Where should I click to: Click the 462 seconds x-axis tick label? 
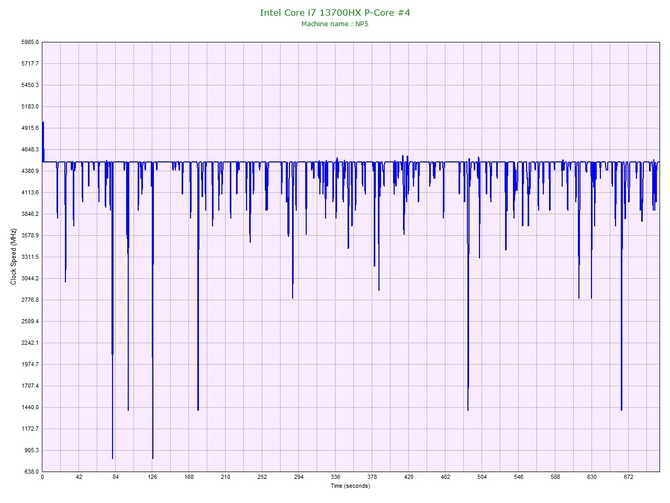click(x=445, y=477)
